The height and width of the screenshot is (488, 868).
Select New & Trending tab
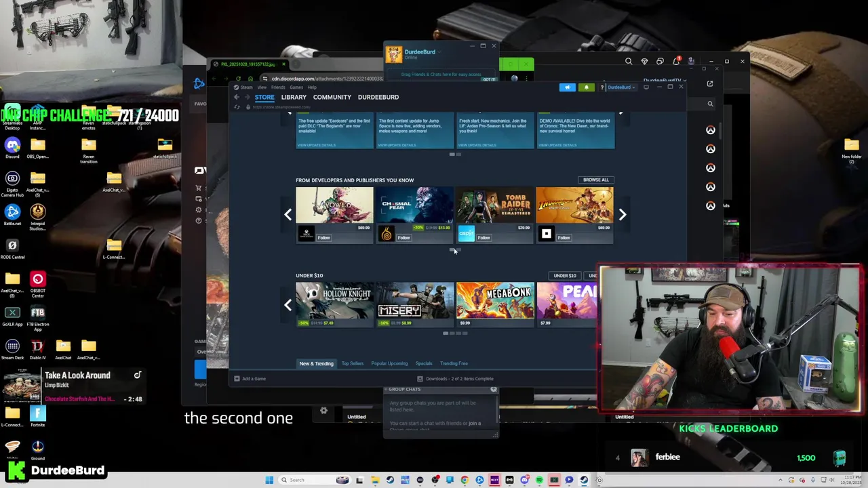317,363
